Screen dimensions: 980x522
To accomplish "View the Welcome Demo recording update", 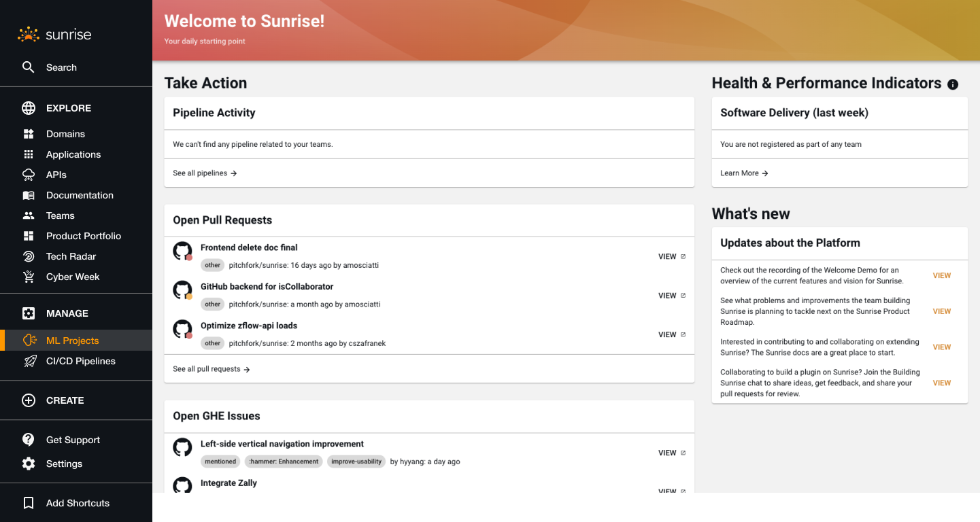I will pos(942,276).
